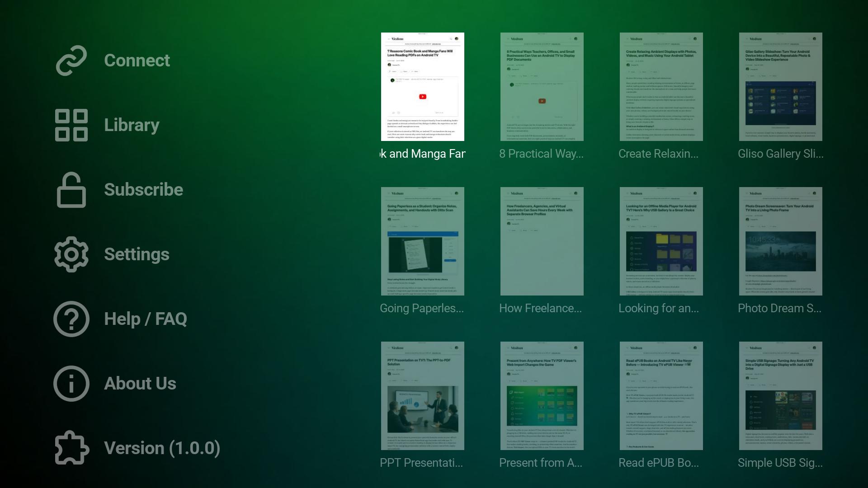868x488 pixels.
Task: Select the About Us label
Action: click(140, 384)
